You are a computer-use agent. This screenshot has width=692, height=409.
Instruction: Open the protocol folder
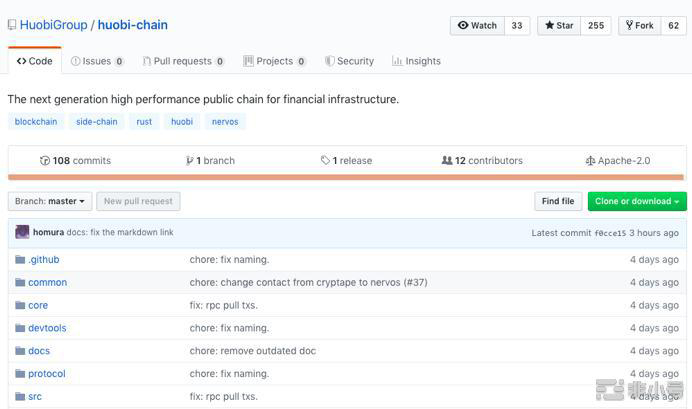(47, 374)
